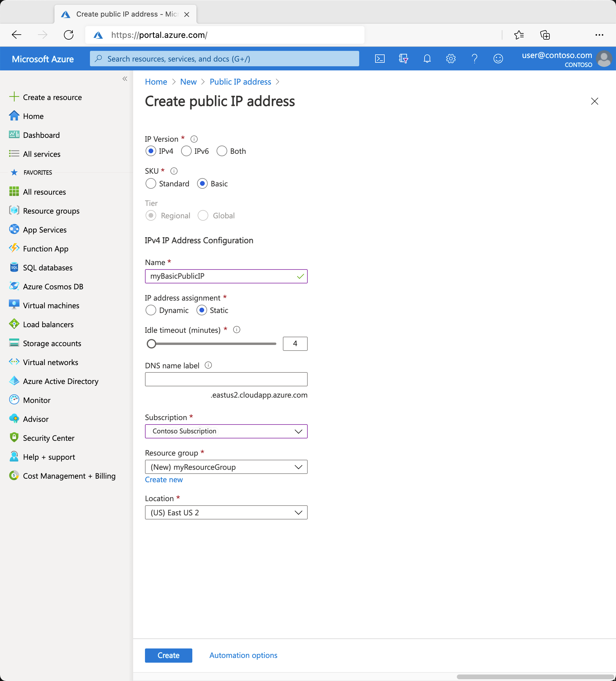
Task: Open the Location dropdown
Action: click(x=226, y=512)
